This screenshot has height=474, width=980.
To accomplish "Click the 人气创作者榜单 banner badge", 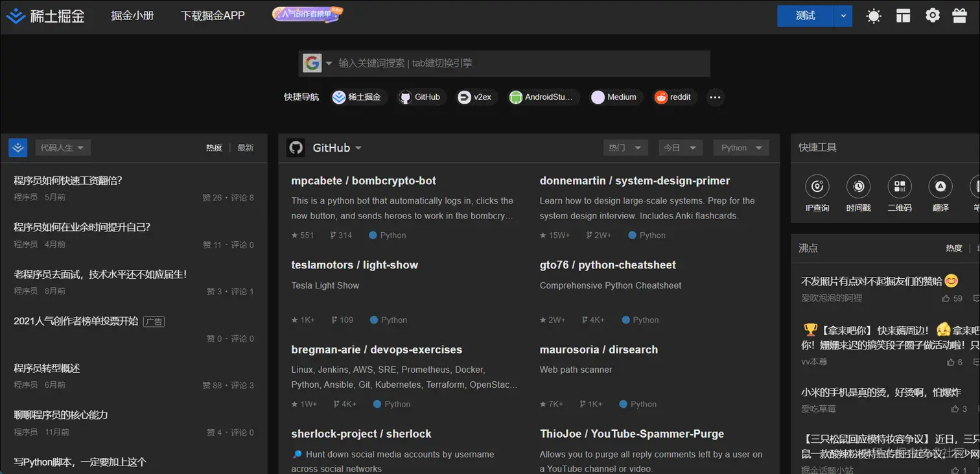I will (x=308, y=14).
